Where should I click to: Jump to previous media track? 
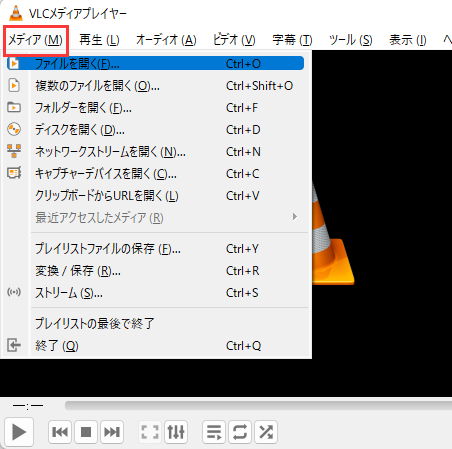60,432
